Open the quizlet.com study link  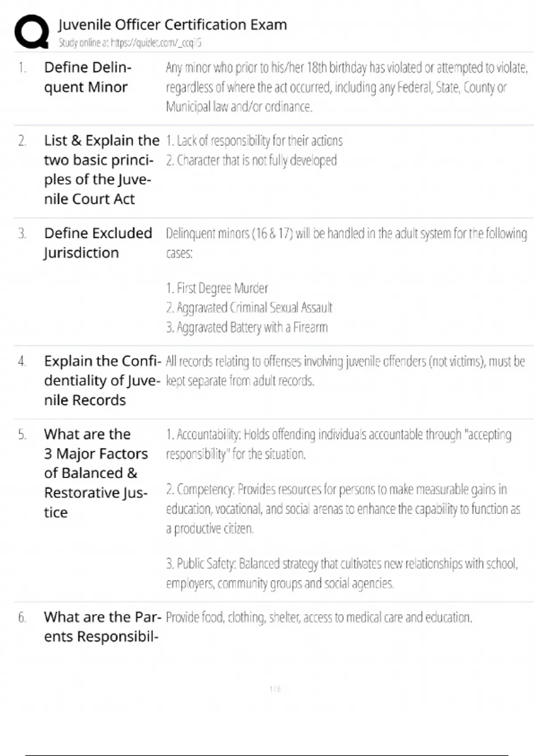130,43
